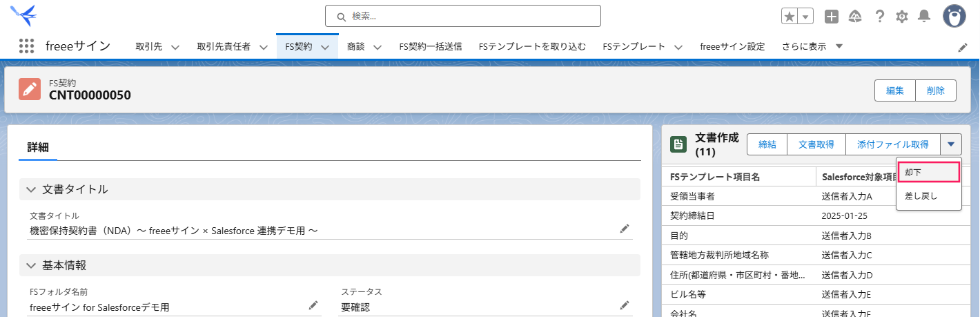Collapse the 基本情報 section
This screenshot has width=980, height=317.
click(x=330, y=265)
